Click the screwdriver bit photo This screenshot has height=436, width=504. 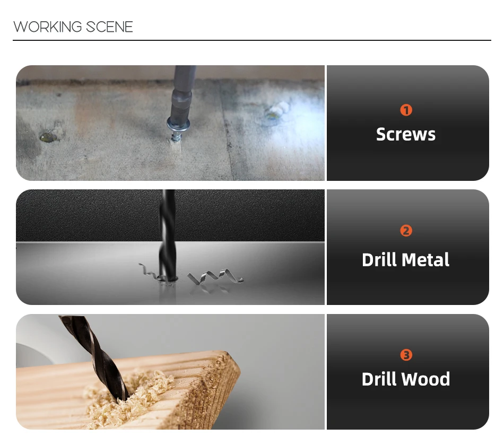[x=170, y=123]
